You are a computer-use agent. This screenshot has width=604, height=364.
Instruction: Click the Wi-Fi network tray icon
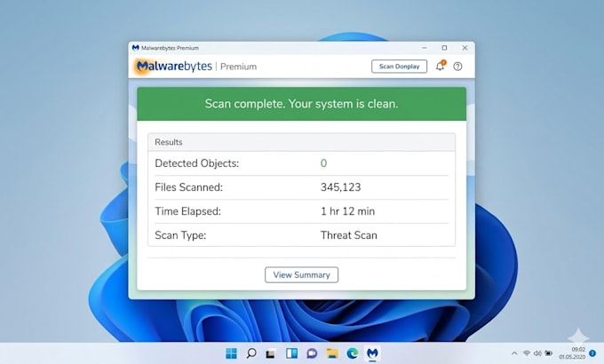[526, 353]
